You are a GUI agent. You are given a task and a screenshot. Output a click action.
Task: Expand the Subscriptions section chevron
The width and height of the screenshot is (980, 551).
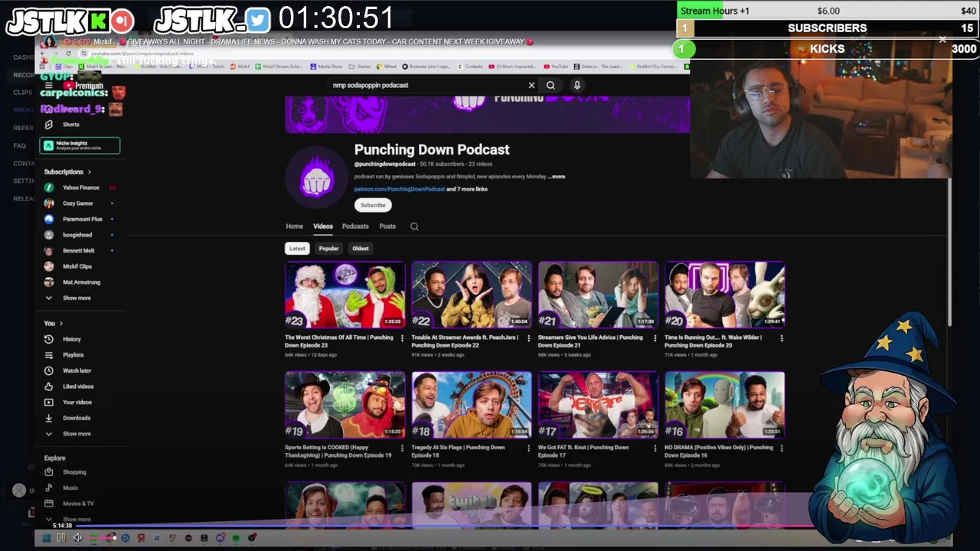[x=90, y=172]
